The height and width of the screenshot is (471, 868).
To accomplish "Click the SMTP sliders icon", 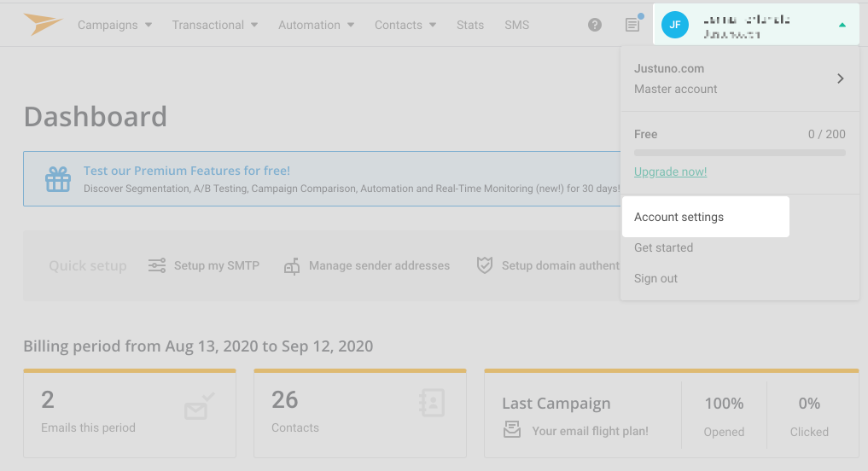I will pos(157,265).
